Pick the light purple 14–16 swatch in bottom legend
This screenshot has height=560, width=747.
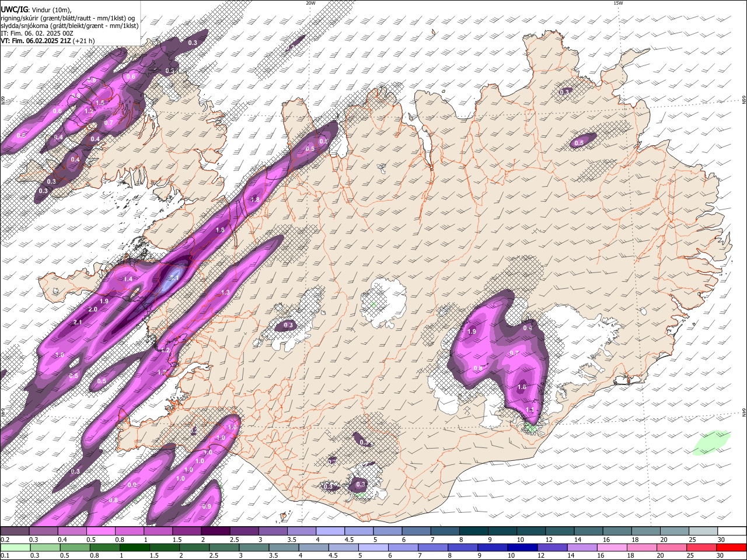point(581,547)
